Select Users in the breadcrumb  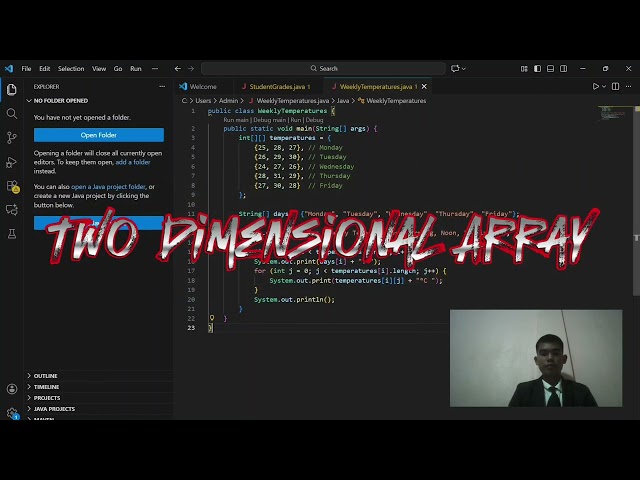(x=203, y=101)
